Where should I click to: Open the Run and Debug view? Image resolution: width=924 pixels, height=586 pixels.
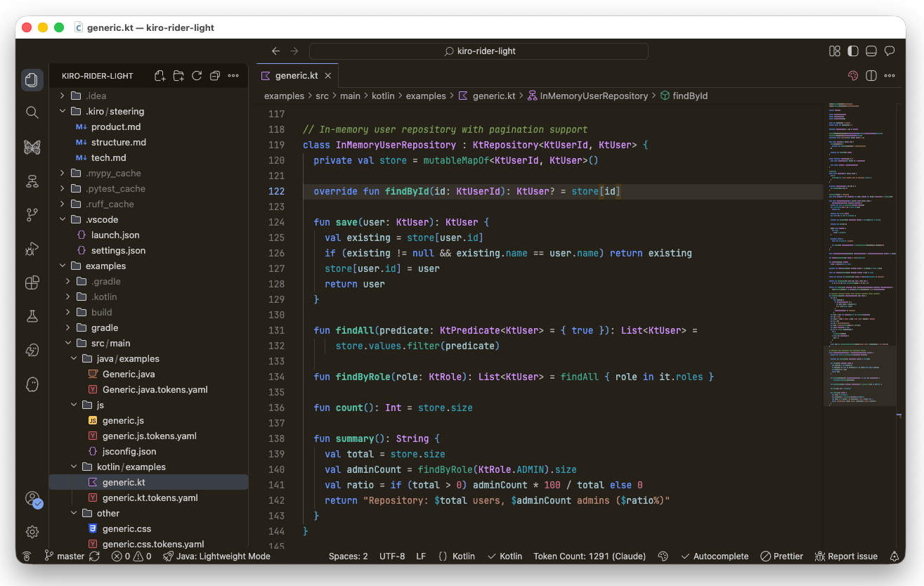32,249
